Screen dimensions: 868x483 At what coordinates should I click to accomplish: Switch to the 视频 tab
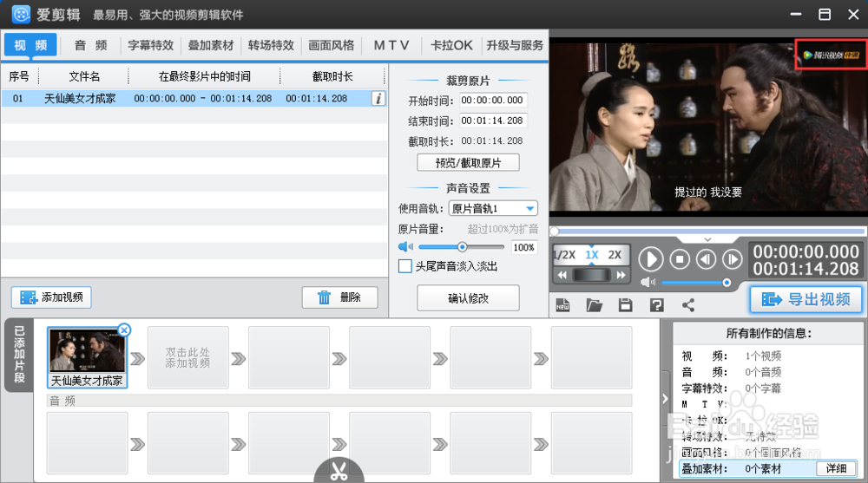click(30, 45)
